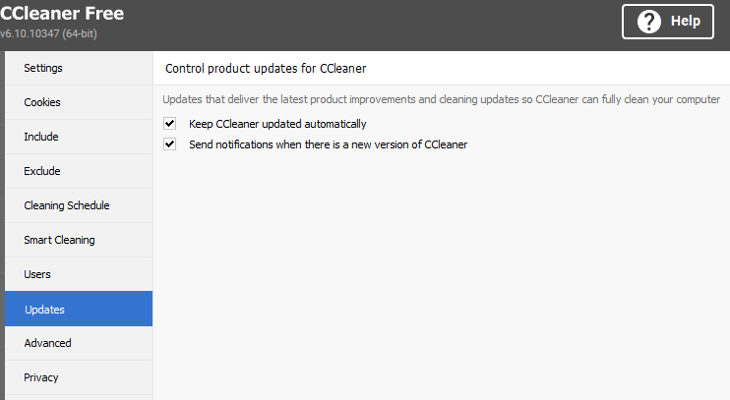Select the Include sidebar item
This screenshot has width=730, height=400.
click(41, 137)
